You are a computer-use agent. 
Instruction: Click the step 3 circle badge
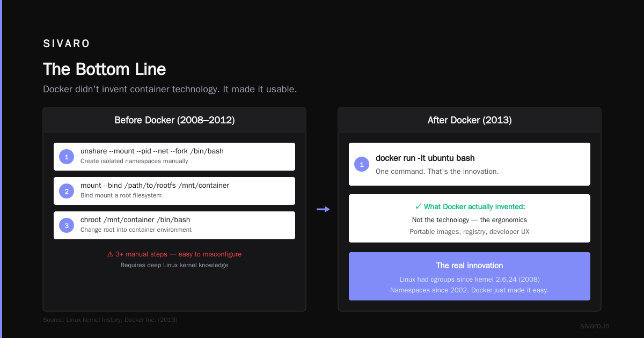(x=67, y=225)
